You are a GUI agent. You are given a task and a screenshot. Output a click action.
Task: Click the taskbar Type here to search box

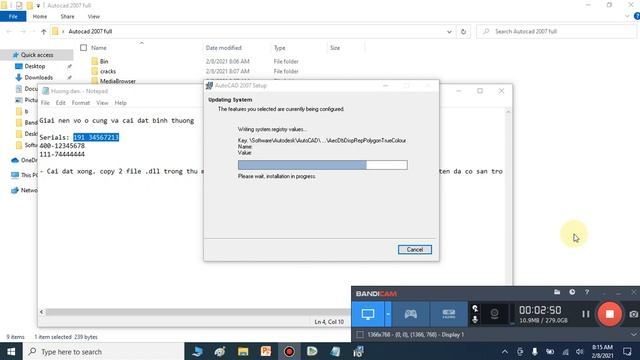[x=104, y=351]
